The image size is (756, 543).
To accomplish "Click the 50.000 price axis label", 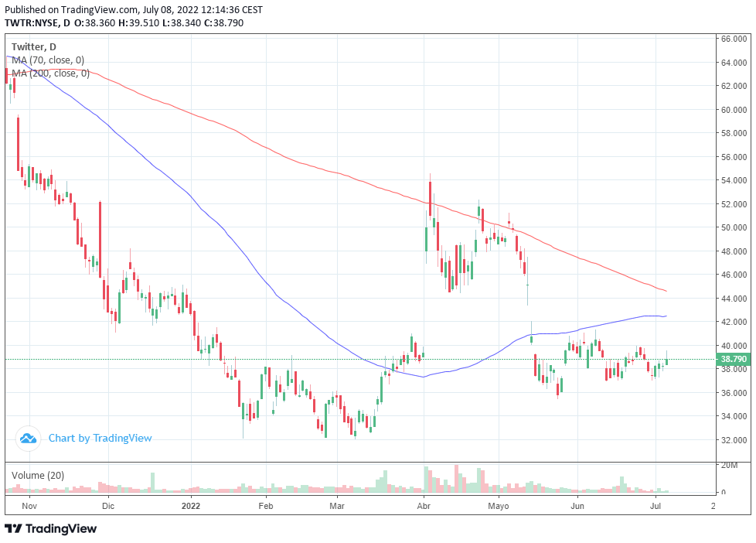I will (x=734, y=227).
